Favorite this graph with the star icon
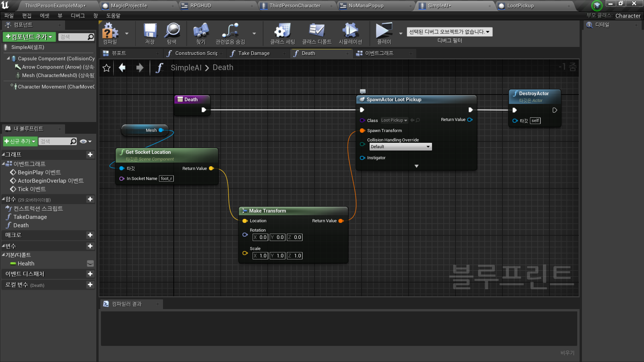Image resolution: width=644 pixels, height=362 pixels. tap(106, 68)
